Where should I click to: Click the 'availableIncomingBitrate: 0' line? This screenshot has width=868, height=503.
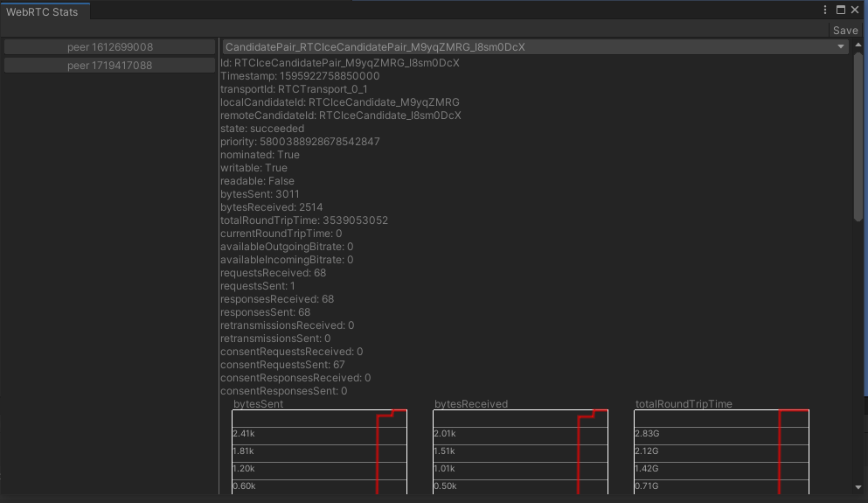pos(287,260)
